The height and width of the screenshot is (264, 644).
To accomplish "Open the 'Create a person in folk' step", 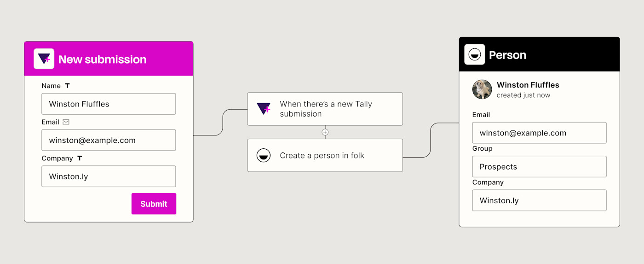I will click(x=325, y=155).
